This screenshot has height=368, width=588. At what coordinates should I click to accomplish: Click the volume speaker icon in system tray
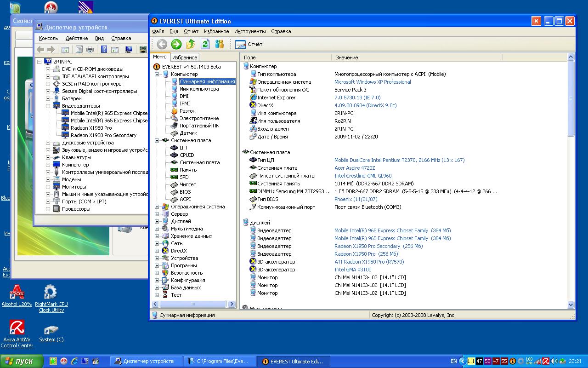[x=554, y=361]
